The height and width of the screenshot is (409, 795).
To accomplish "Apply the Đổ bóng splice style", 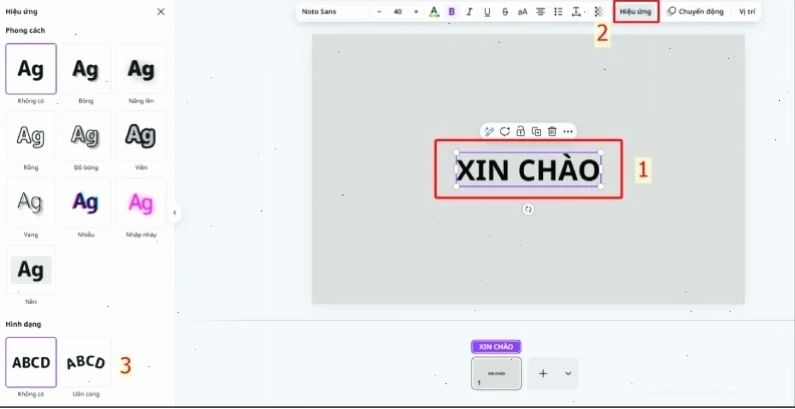I will pyautogui.click(x=86, y=136).
